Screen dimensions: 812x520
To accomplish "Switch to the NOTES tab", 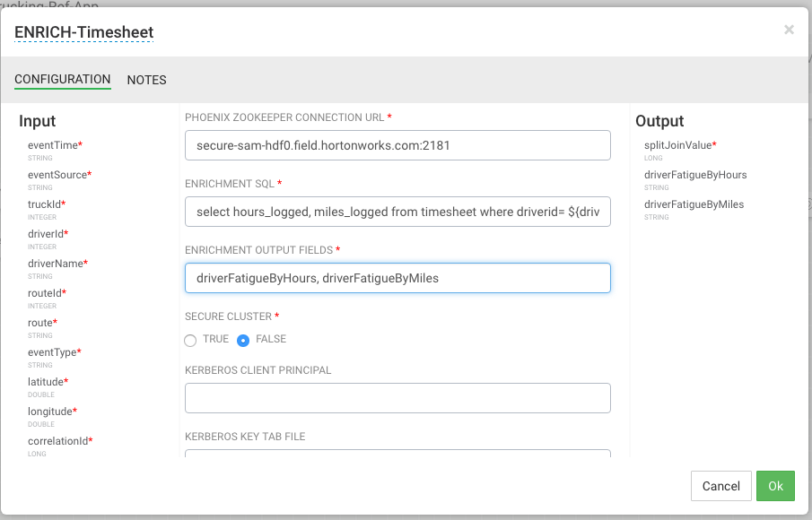I will [146, 80].
